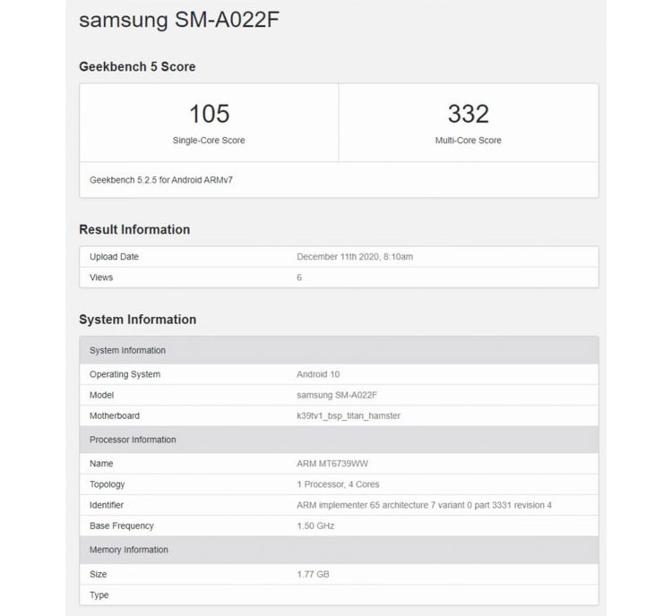
Task: Click the topology value 1 Processor, 4 Cores
Action: pyautogui.click(x=338, y=484)
